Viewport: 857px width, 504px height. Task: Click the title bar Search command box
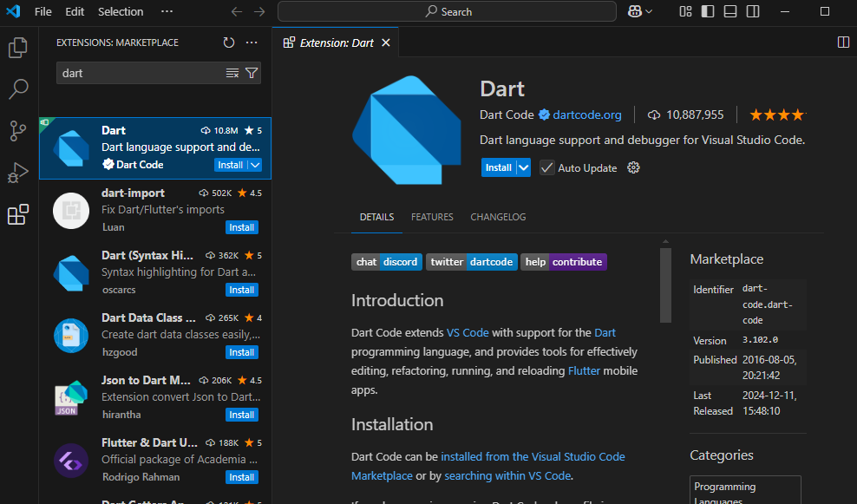(447, 11)
